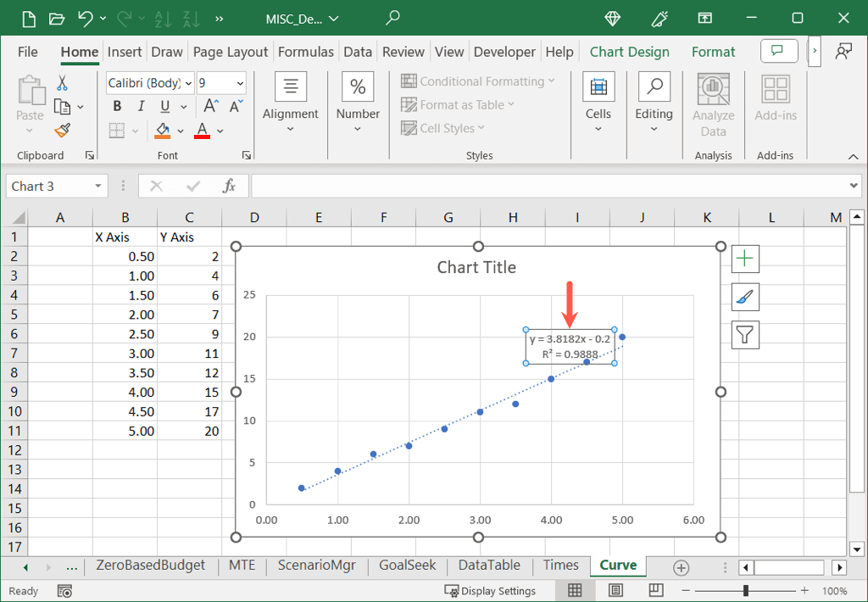Screen dimensions: 868x602
Task: Click the Format Painter icon
Action: 62,131
